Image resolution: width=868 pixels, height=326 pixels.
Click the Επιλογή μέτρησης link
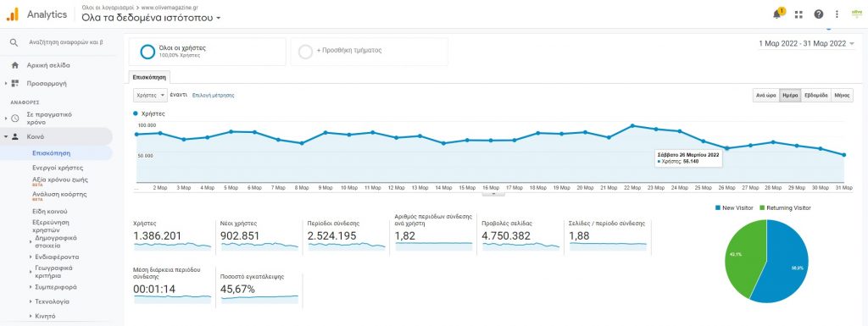213,95
